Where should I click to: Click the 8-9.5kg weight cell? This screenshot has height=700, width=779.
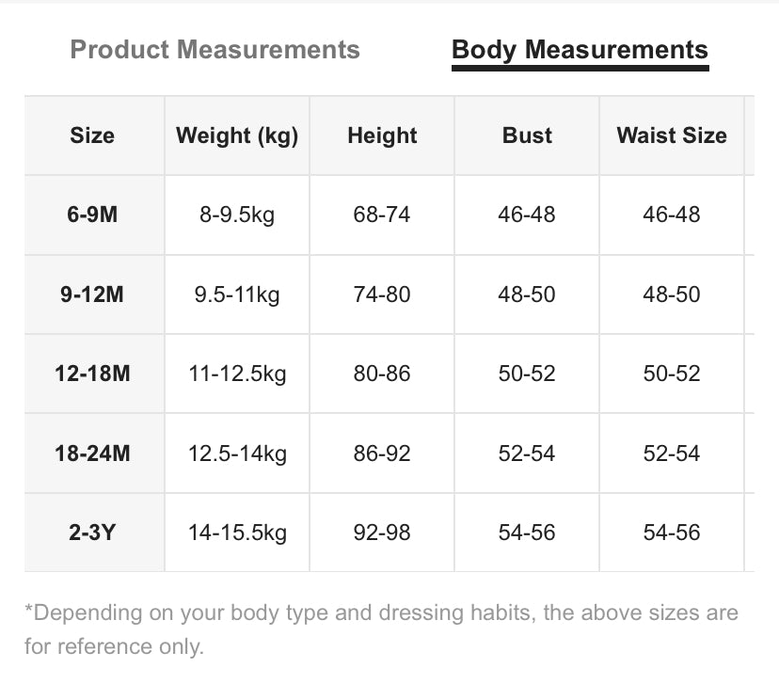[x=237, y=215]
